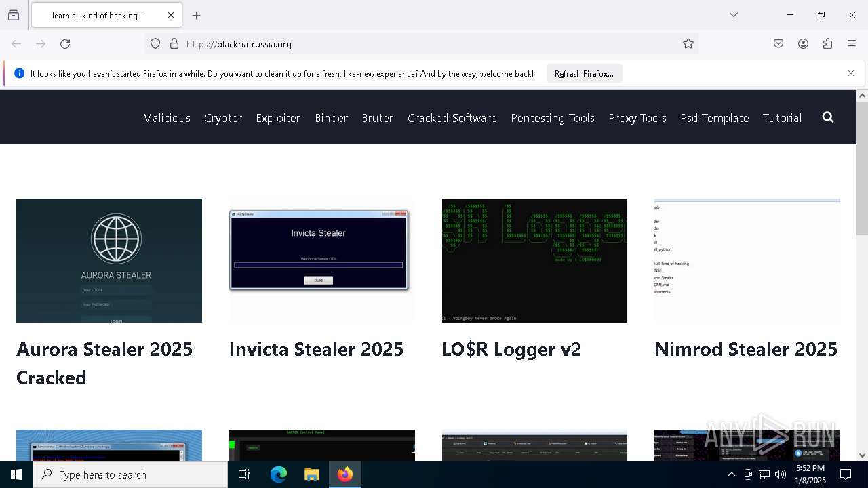
Task: Reload the current page
Action: click(x=65, y=44)
